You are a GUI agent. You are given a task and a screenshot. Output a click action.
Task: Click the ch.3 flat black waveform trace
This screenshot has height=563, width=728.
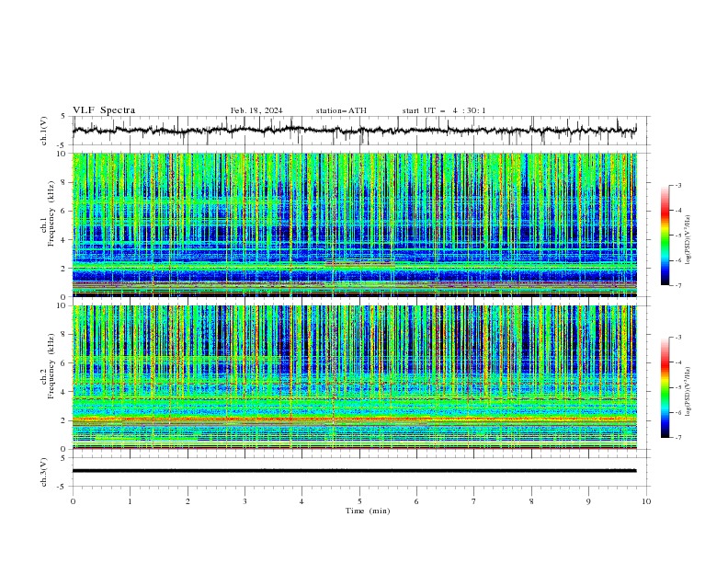point(354,471)
